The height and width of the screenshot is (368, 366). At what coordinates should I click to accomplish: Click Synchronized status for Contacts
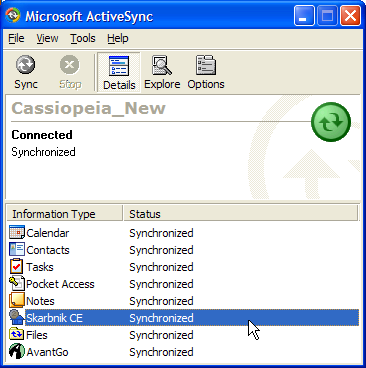click(x=161, y=250)
